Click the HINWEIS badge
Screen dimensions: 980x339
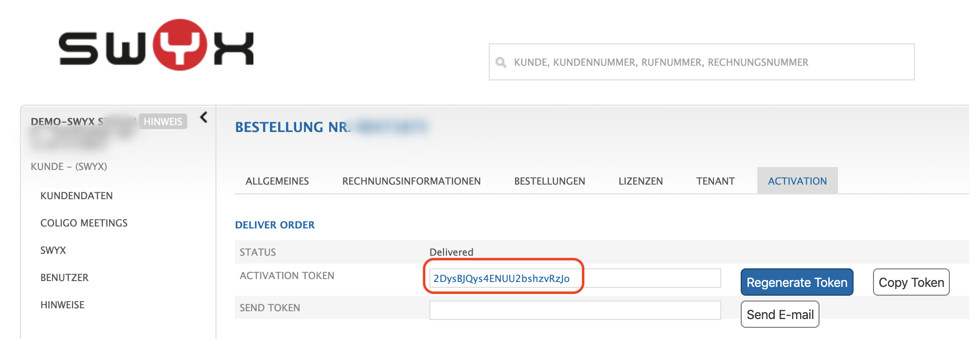pyautogui.click(x=163, y=121)
